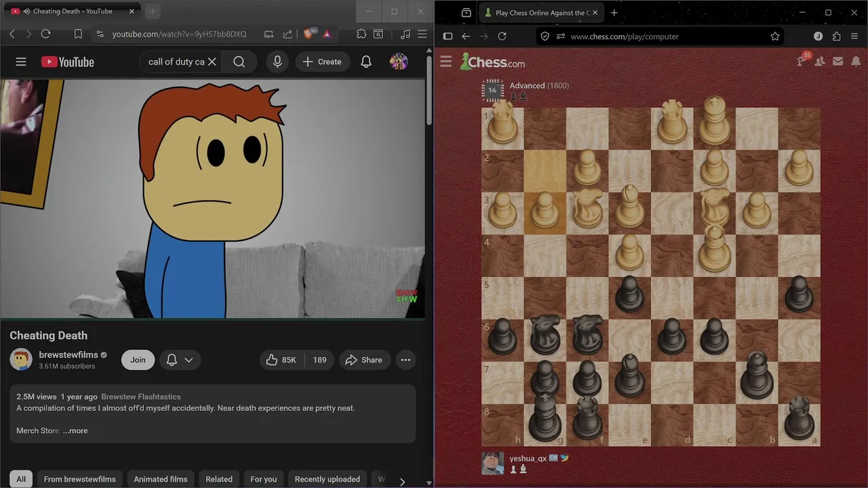
Task: Click the Chess.com logo
Action: click(492, 62)
